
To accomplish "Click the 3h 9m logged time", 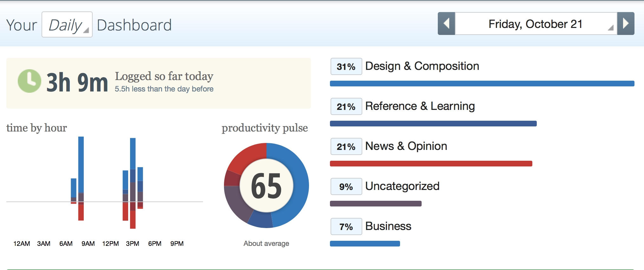I will point(77,82).
